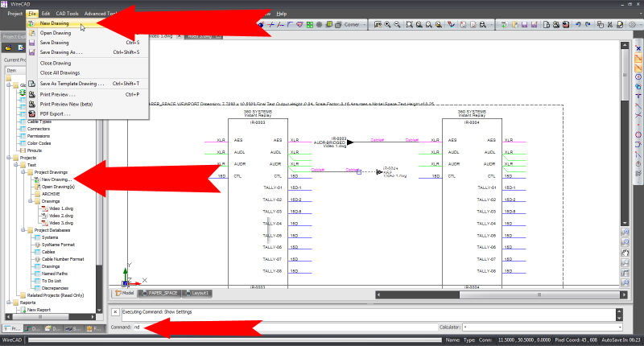Click the SysName Format gear icon
The height and width of the screenshot is (346, 644).
coord(37,245)
